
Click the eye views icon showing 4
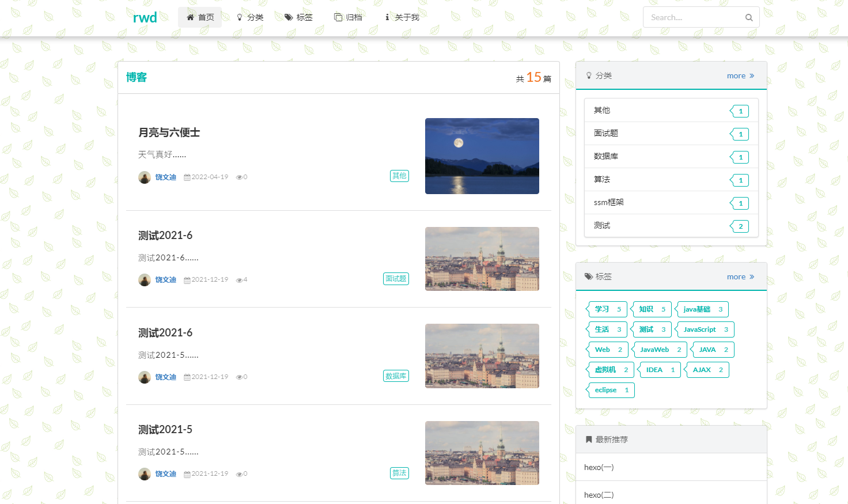[x=239, y=280]
